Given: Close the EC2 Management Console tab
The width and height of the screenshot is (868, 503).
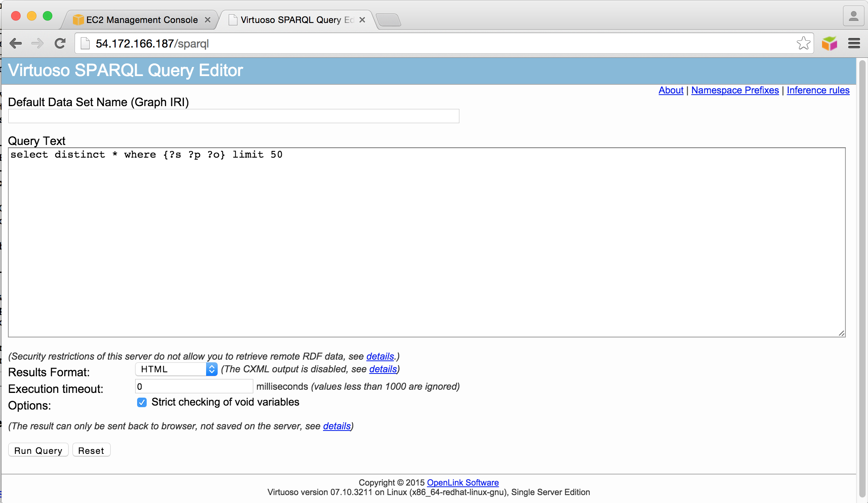Looking at the screenshot, I should (x=207, y=20).
